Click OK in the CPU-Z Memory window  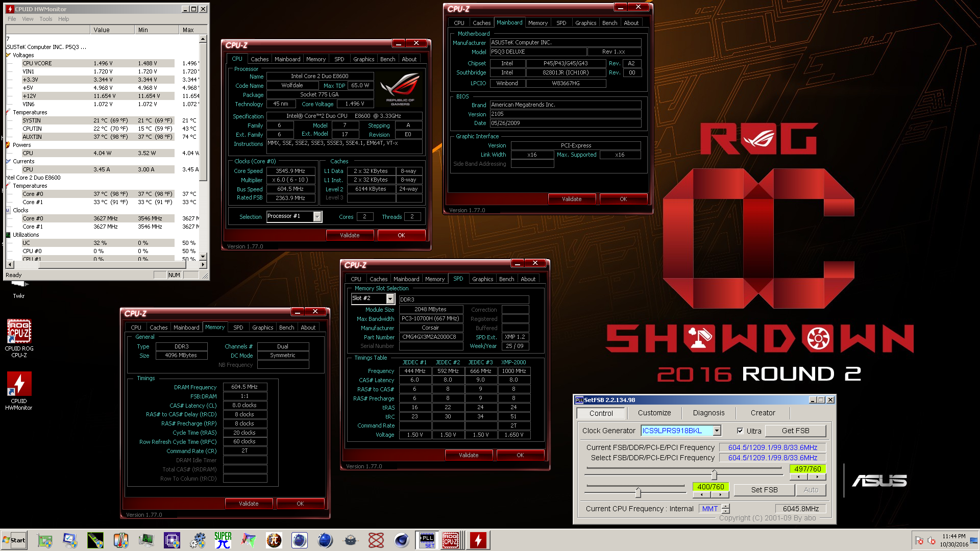tap(300, 504)
